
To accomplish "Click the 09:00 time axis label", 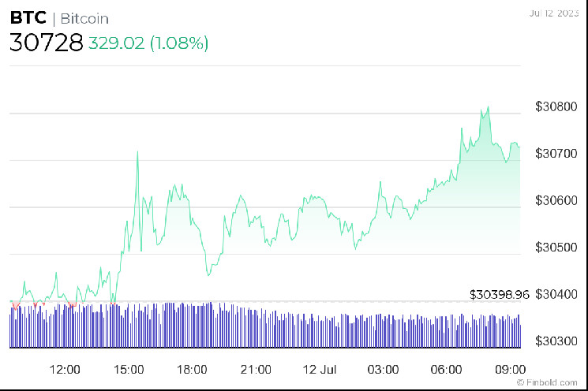I will pyautogui.click(x=511, y=369).
